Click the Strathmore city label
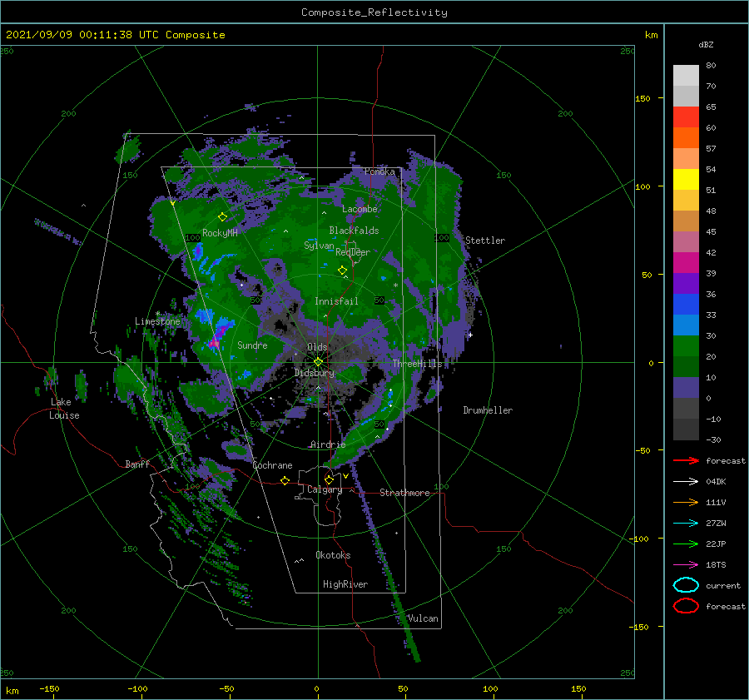Image resolution: width=749 pixels, height=700 pixels. coord(404,493)
